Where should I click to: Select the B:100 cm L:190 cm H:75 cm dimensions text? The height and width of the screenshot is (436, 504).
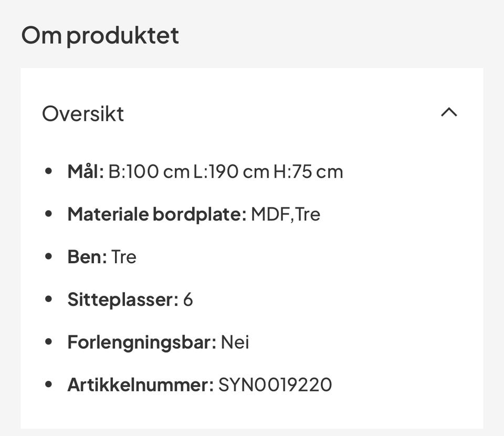click(x=226, y=172)
